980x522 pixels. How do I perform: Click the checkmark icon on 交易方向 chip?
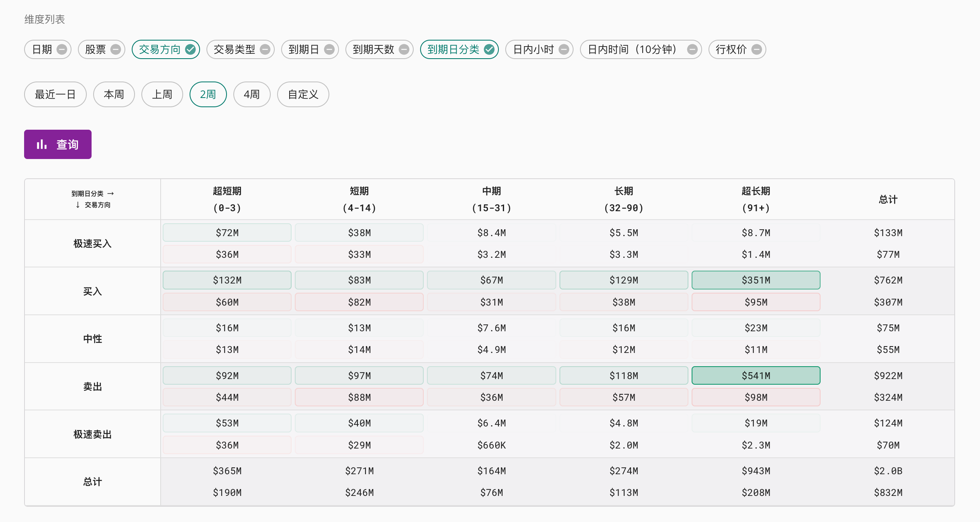coord(190,49)
